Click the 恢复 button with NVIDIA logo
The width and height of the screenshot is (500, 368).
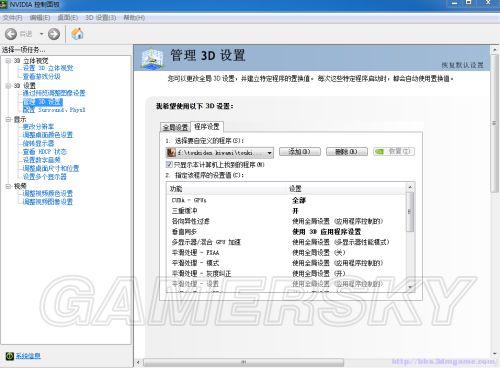click(394, 152)
